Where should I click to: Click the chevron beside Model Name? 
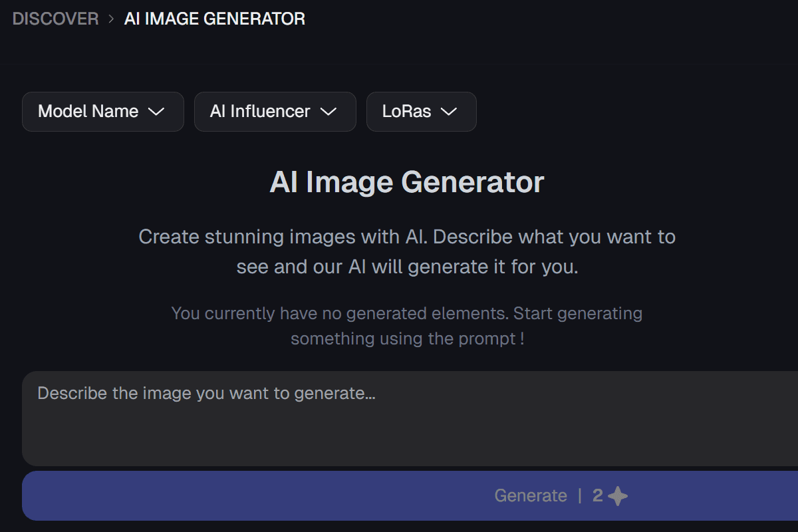(156, 112)
